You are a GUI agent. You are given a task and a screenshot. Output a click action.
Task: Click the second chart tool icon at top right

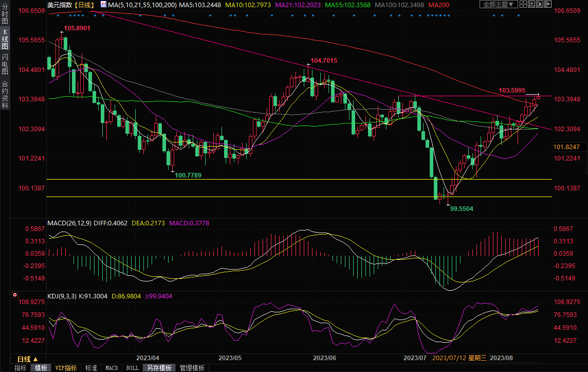tap(531, 4)
